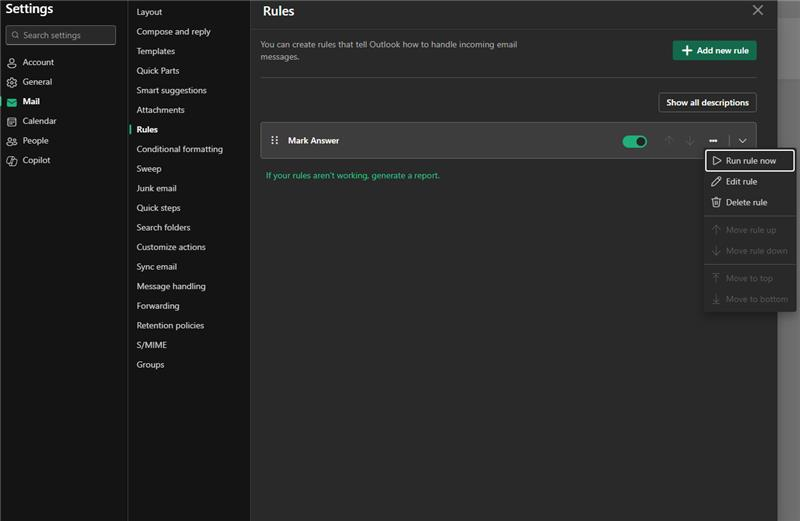800x521 pixels.
Task: Open Conditional formatting settings
Action: [x=180, y=150]
